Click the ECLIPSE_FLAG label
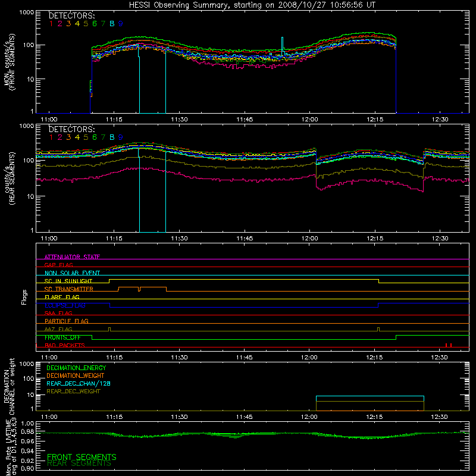Image resolution: width=476 pixels, height=476 pixels. pyautogui.click(x=65, y=305)
